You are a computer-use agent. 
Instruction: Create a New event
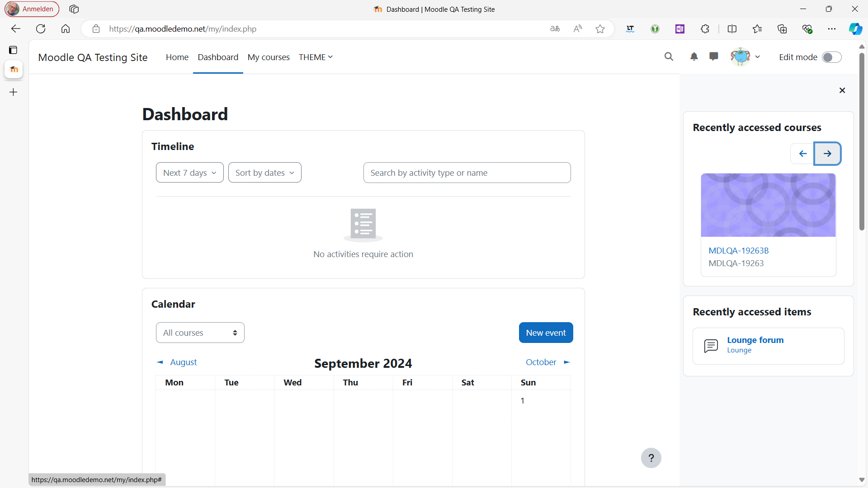coord(546,333)
